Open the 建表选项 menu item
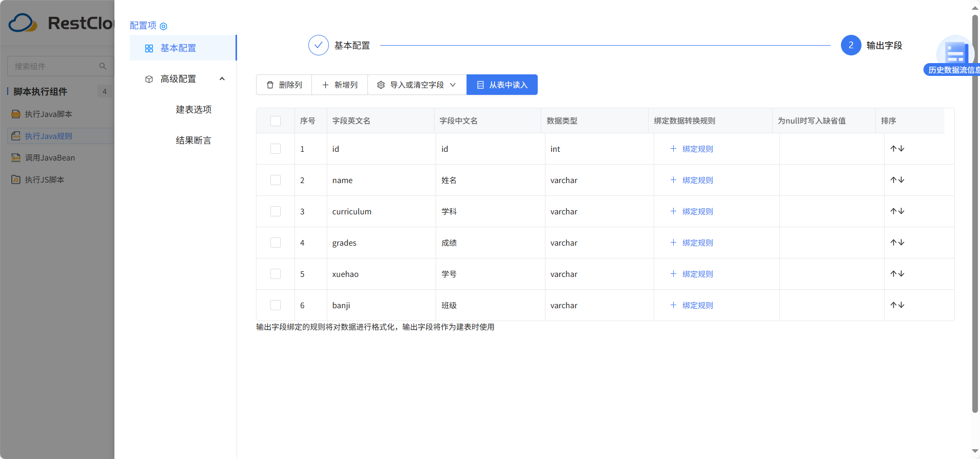Viewport: 980px width, 459px height. click(193, 110)
